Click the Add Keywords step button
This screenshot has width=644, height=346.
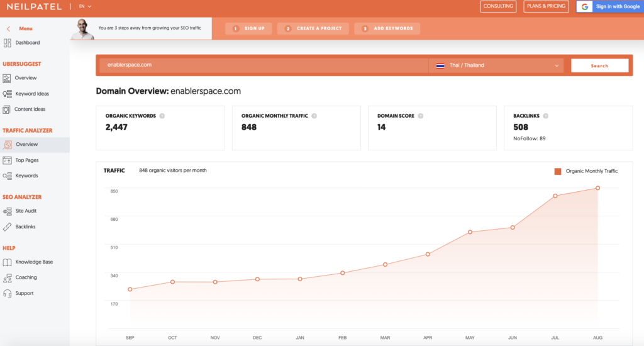pyautogui.click(x=387, y=28)
